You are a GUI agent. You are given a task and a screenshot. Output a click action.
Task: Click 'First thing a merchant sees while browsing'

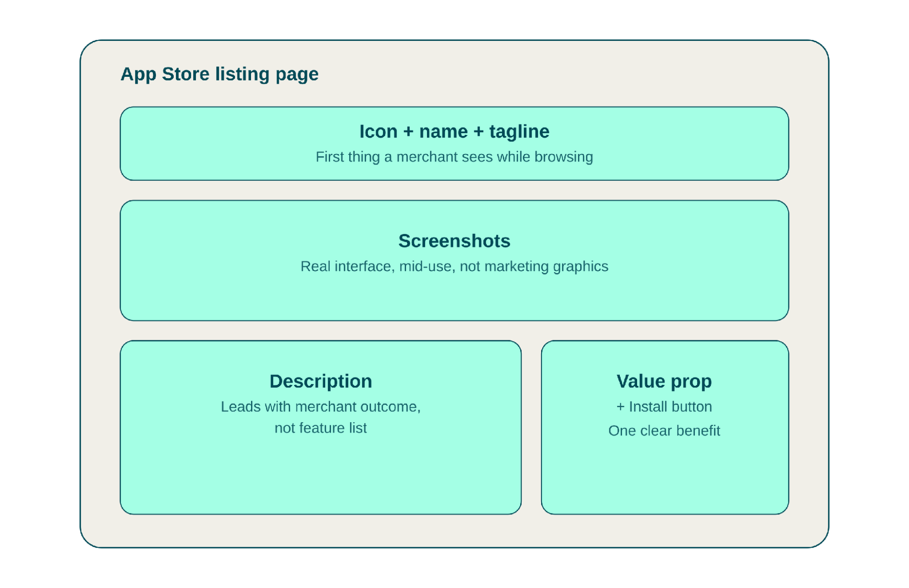click(454, 157)
